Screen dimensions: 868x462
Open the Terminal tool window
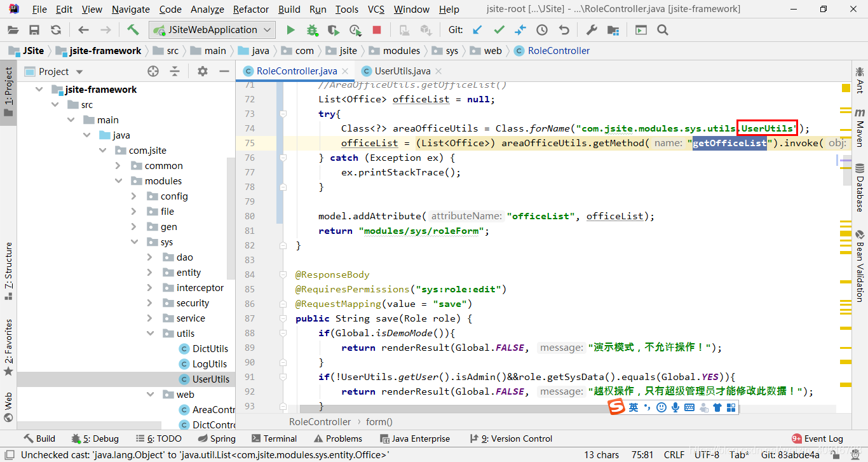click(x=274, y=438)
